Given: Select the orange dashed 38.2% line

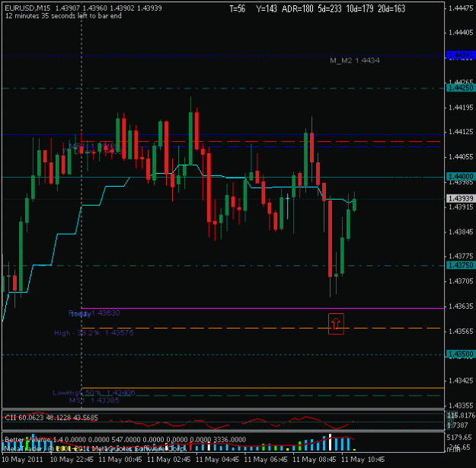Looking at the screenshot, I should 260,329.
